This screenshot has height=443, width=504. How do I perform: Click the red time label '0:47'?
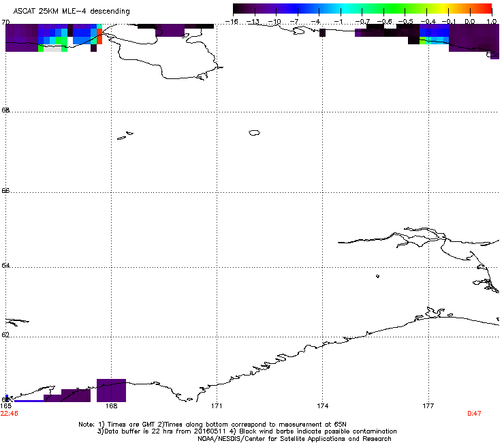pos(474,414)
